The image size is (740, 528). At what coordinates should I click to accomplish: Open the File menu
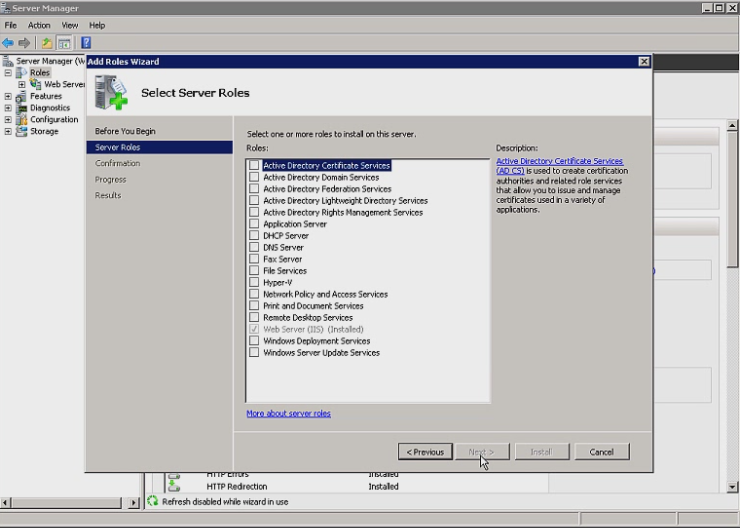[10, 25]
